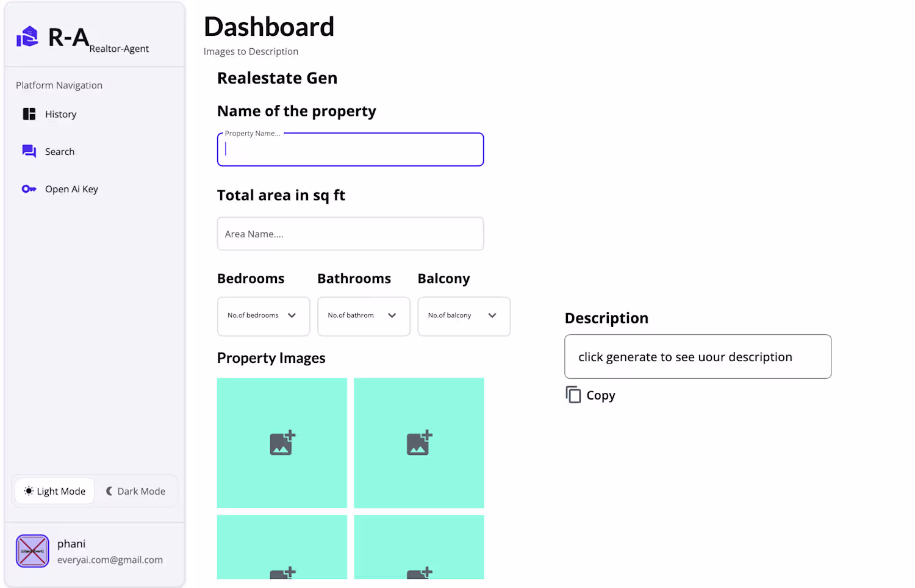Expand the No.of bedrooms dropdown

pos(264,316)
